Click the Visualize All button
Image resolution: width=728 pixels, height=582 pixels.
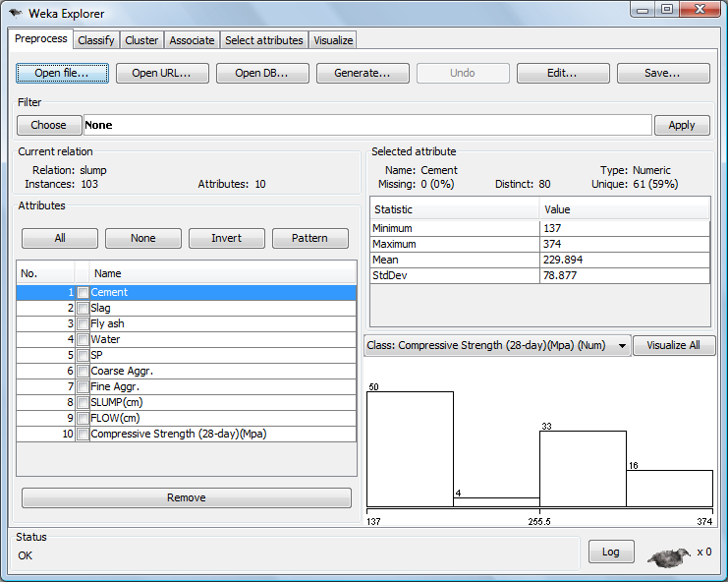point(674,346)
